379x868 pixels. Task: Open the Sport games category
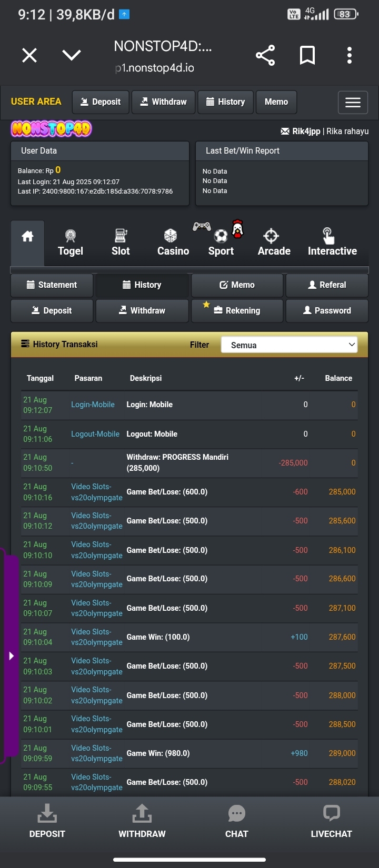[221, 243]
